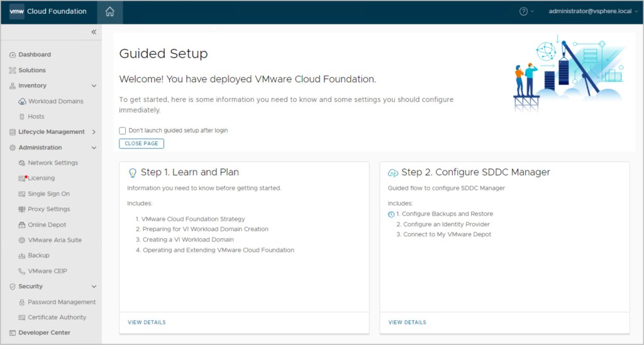Collapse the sidebar with double-chevron icon
This screenshot has width=644, height=345.
click(x=94, y=32)
